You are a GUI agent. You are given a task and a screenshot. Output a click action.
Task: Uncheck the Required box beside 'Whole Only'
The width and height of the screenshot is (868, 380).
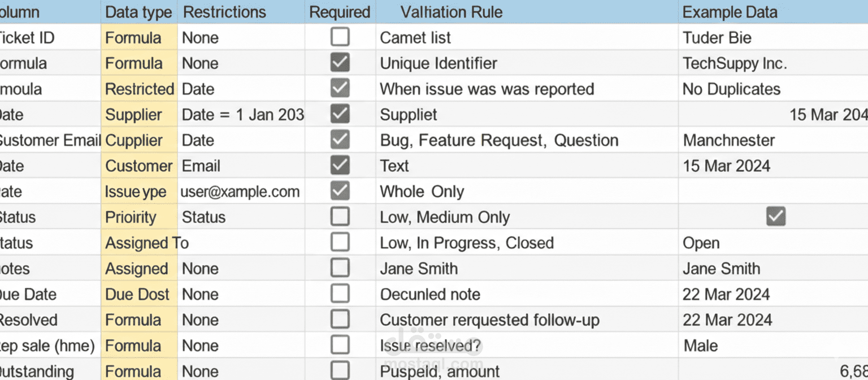(340, 191)
